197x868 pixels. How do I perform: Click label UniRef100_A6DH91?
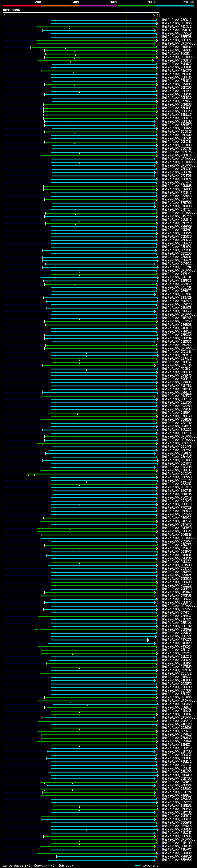pos(176,67)
